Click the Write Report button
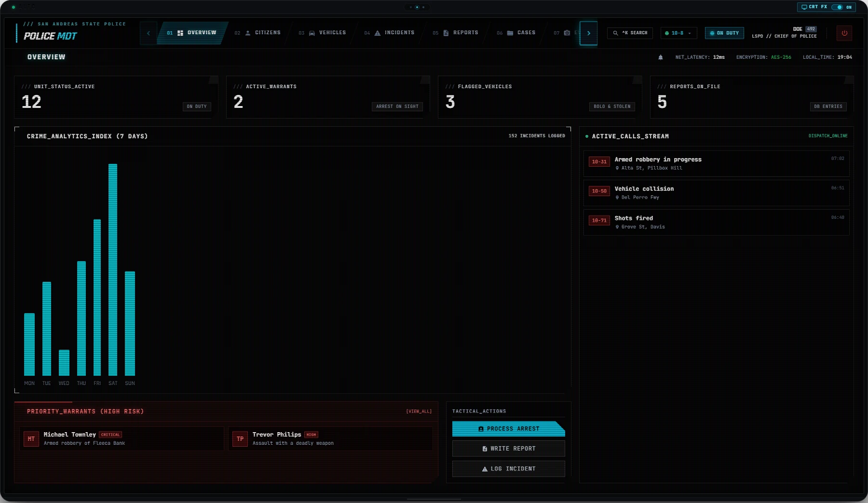 pos(509,449)
